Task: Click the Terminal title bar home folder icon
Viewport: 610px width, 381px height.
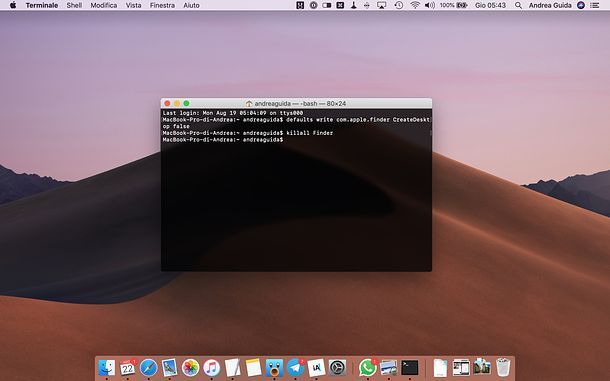Action: coord(249,103)
